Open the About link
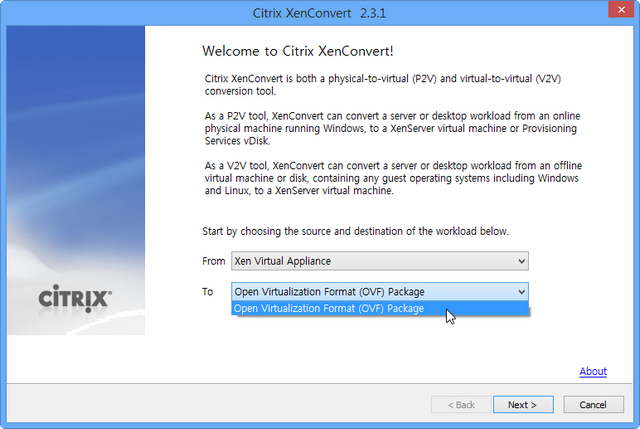This screenshot has width=640, height=429. (x=593, y=371)
